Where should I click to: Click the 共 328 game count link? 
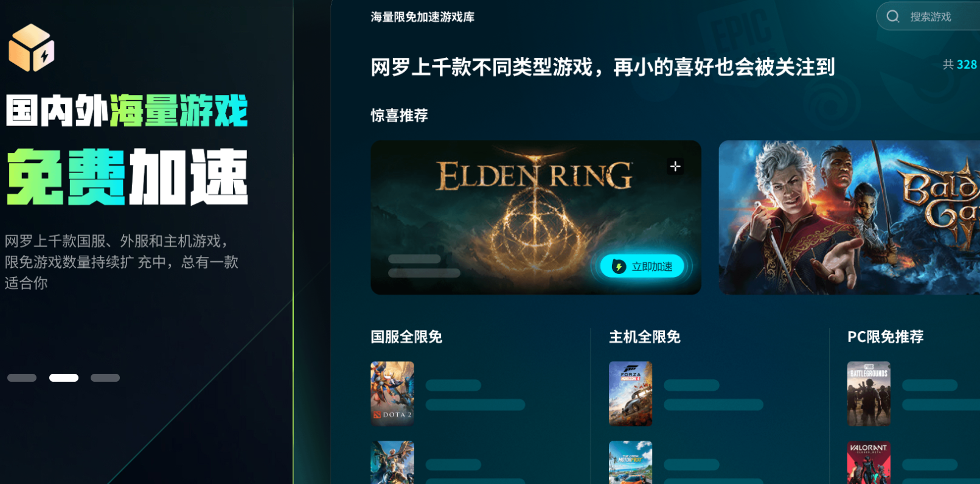coord(961,65)
